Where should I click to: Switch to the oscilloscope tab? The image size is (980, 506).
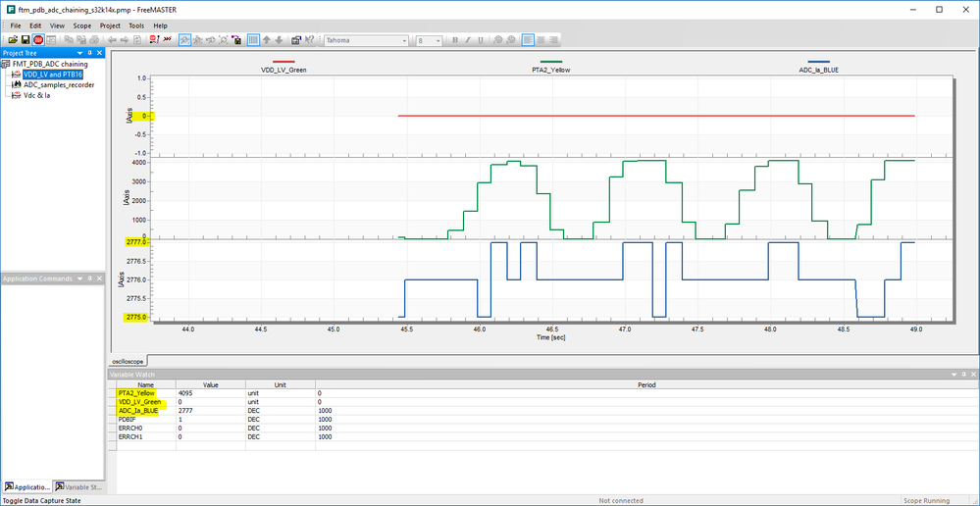(127, 362)
